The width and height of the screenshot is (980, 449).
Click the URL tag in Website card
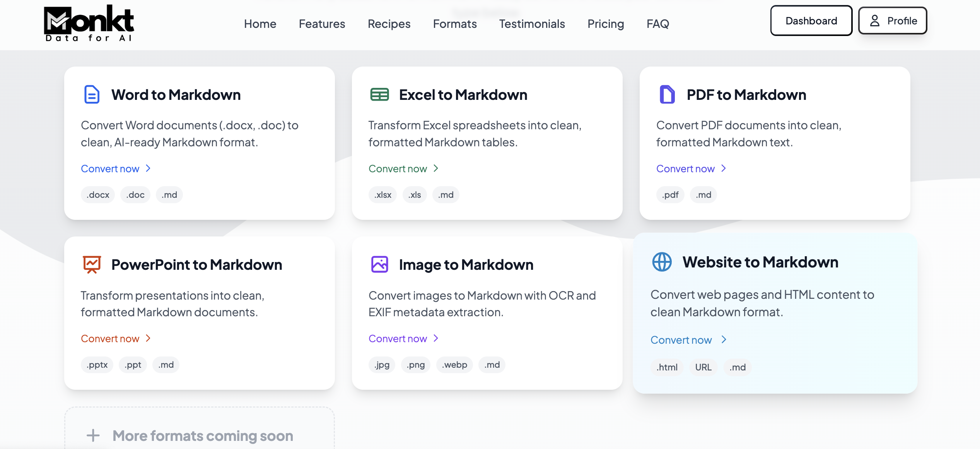tap(703, 367)
